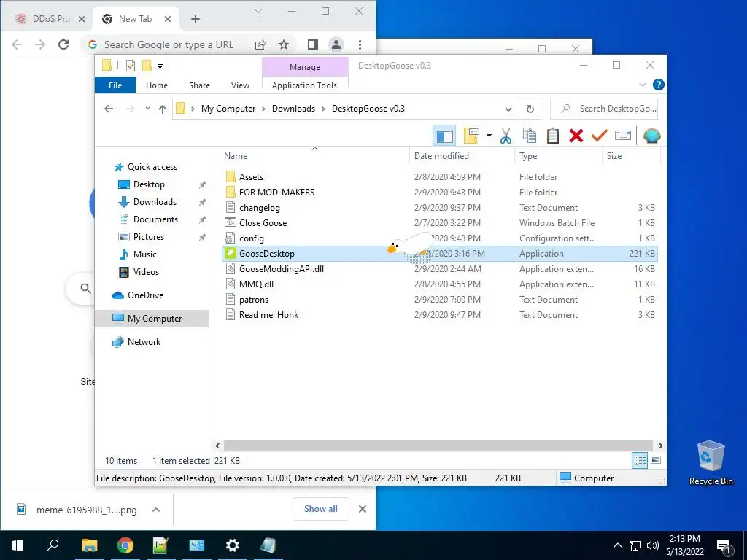The width and height of the screenshot is (747, 560).
Task: Click the Explorer Help question mark icon
Action: [x=659, y=85]
